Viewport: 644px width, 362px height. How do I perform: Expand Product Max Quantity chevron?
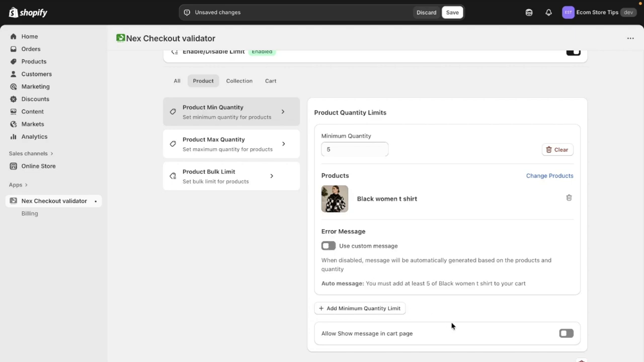point(283,144)
